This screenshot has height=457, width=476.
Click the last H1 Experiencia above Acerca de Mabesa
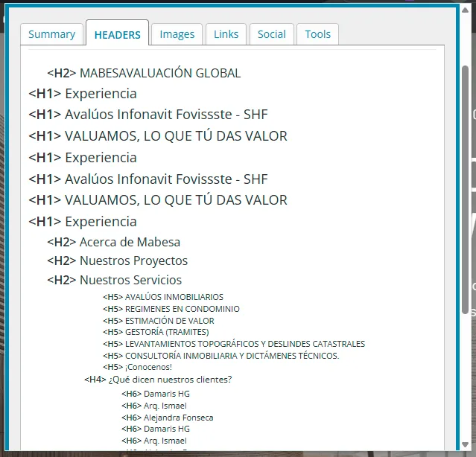[x=83, y=221]
